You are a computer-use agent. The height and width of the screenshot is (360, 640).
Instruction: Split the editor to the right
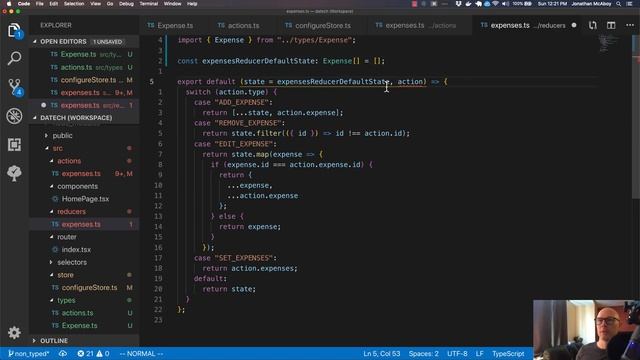pos(611,25)
